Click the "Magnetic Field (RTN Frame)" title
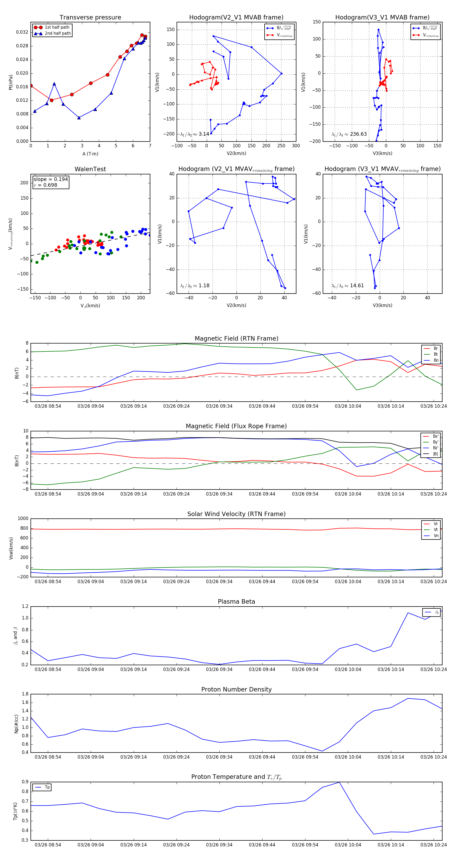The width and height of the screenshot is (473, 868). (236, 339)
